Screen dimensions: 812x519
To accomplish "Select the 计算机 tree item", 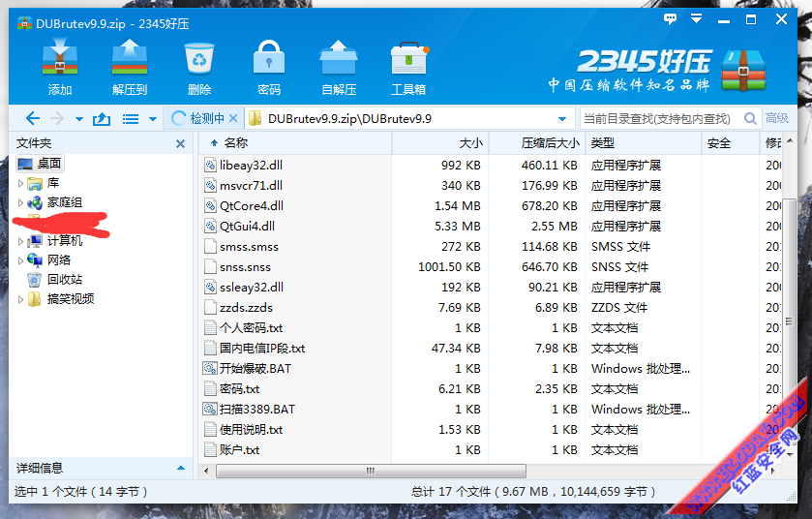I will (64, 241).
